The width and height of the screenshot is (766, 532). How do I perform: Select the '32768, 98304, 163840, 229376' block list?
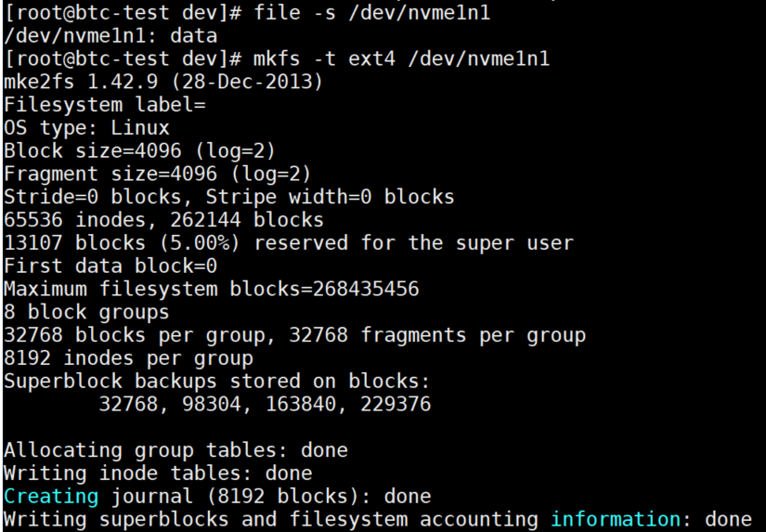[265, 404]
